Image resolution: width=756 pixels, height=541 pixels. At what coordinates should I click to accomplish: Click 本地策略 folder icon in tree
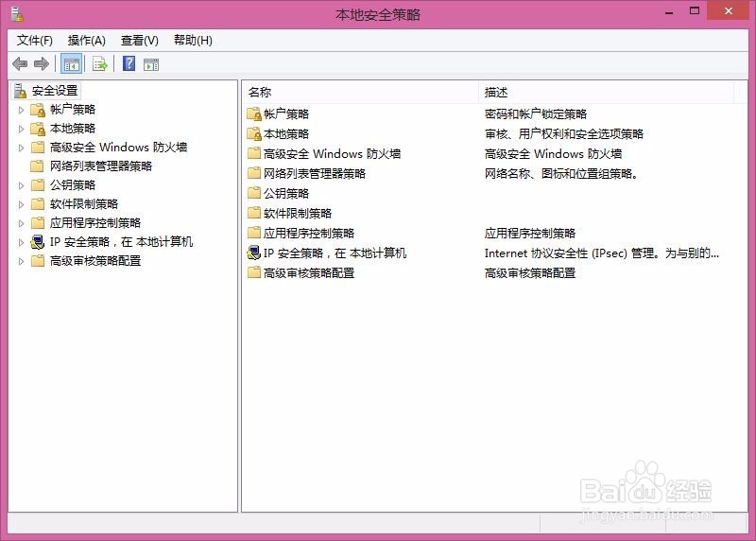click(x=38, y=129)
